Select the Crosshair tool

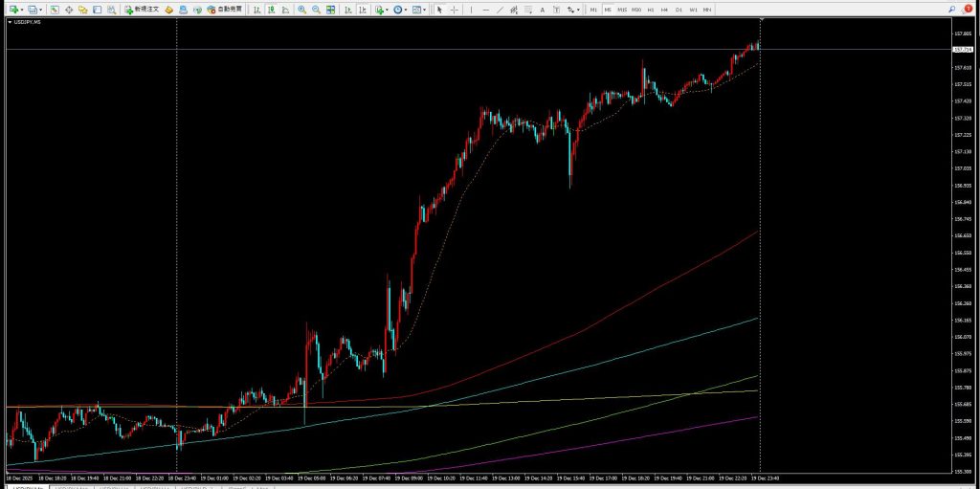(x=454, y=10)
